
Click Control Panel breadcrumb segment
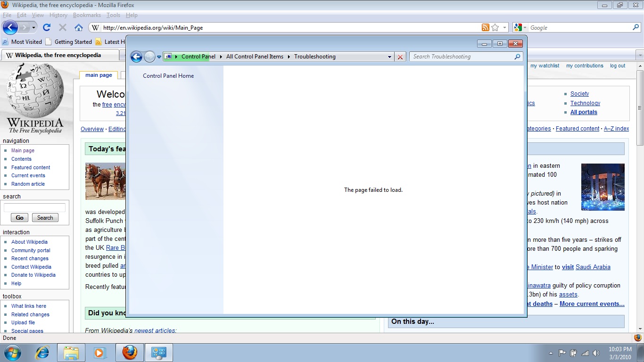tap(198, 57)
